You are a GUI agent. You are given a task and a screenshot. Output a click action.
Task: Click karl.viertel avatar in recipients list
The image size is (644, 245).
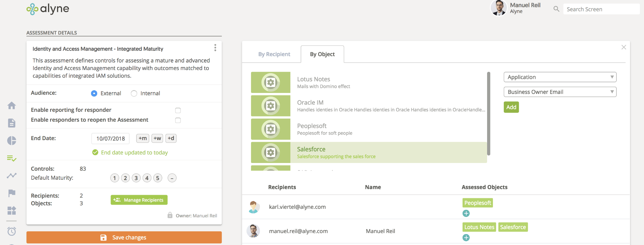[253, 207]
